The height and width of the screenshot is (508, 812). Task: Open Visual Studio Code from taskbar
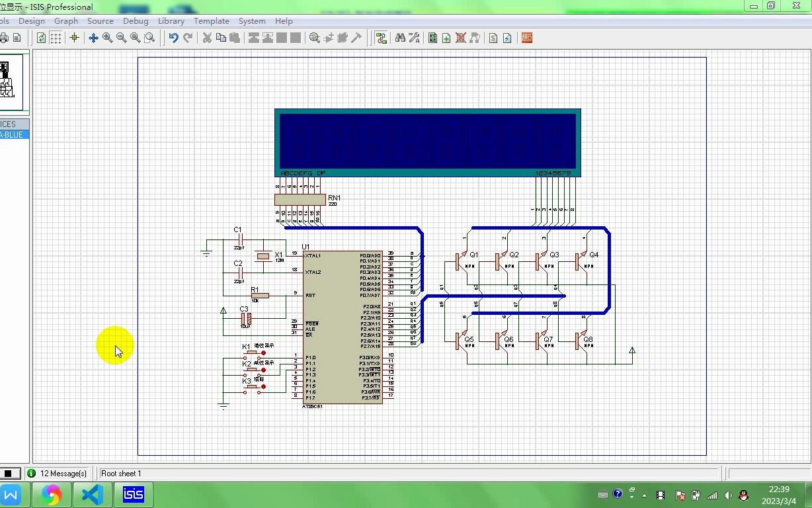click(x=92, y=494)
